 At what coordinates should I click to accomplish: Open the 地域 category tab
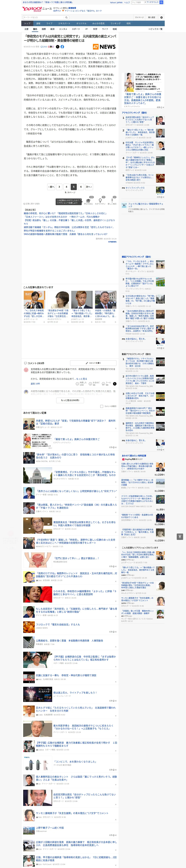coord(114,29)
